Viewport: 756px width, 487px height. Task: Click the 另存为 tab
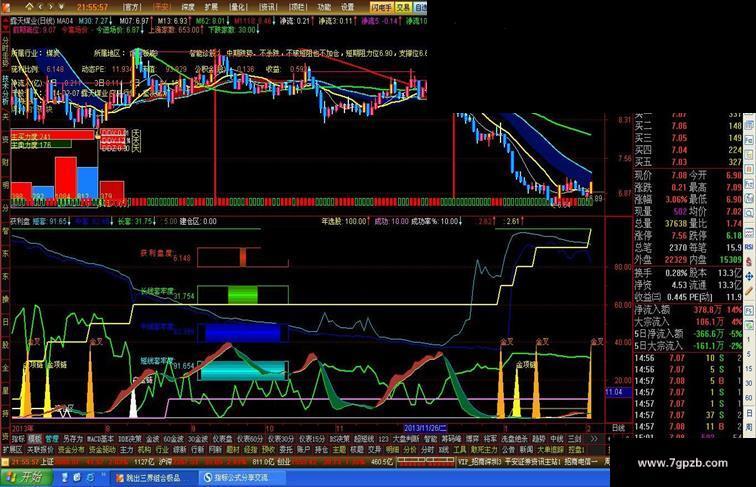[73, 439]
